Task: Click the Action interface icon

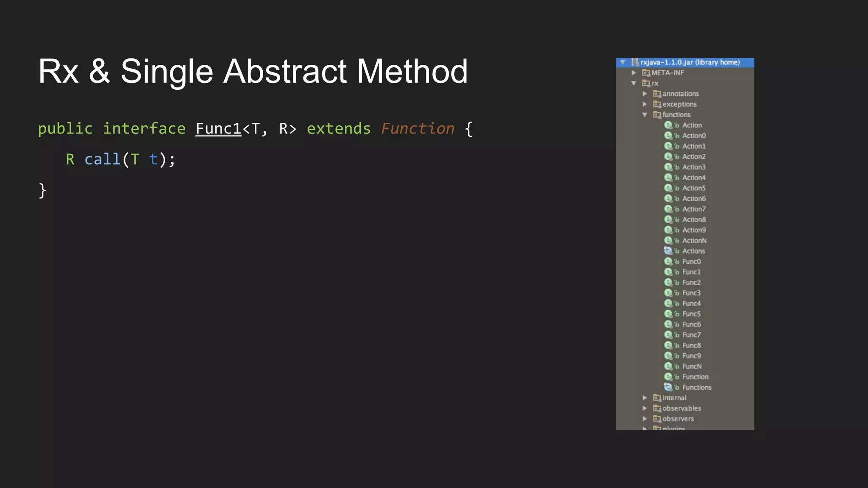Action: coord(668,125)
